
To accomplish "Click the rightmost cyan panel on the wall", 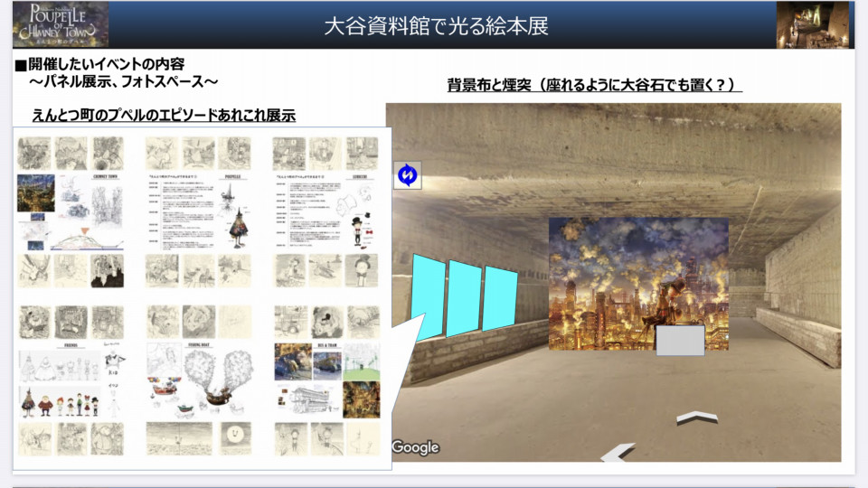I will click(x=500, y=299).
